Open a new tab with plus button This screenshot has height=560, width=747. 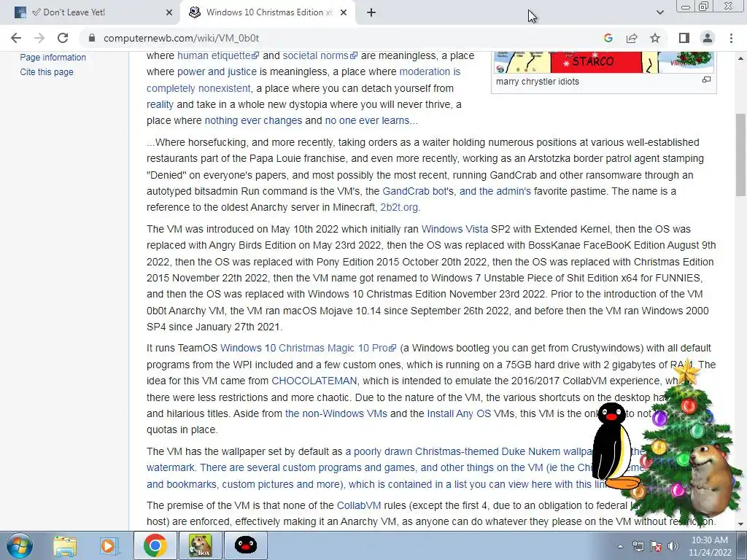pyautogui.click(x=371, y=12)
